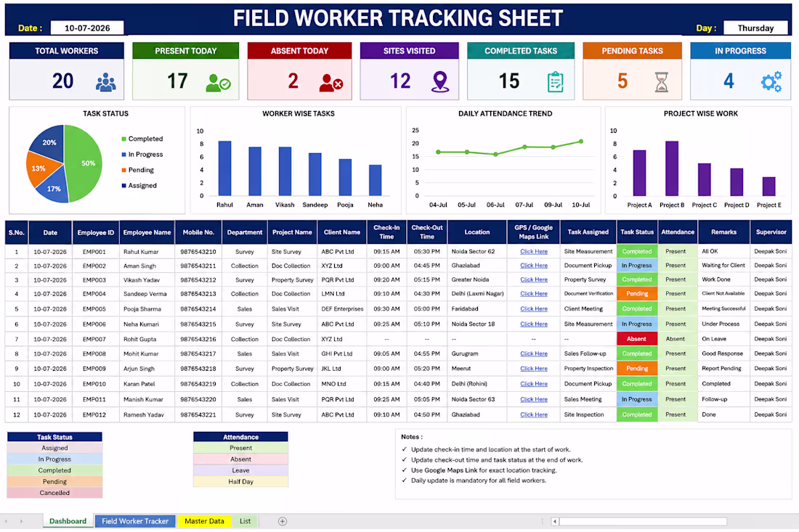Click Rahul bar in Worker Wise Tasks
The height and width of the screenshot is (532, 799).
[x=224, y=168]
